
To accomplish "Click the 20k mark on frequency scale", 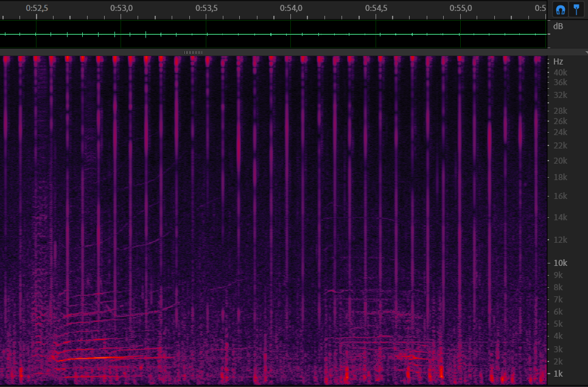I will point(559,161).
